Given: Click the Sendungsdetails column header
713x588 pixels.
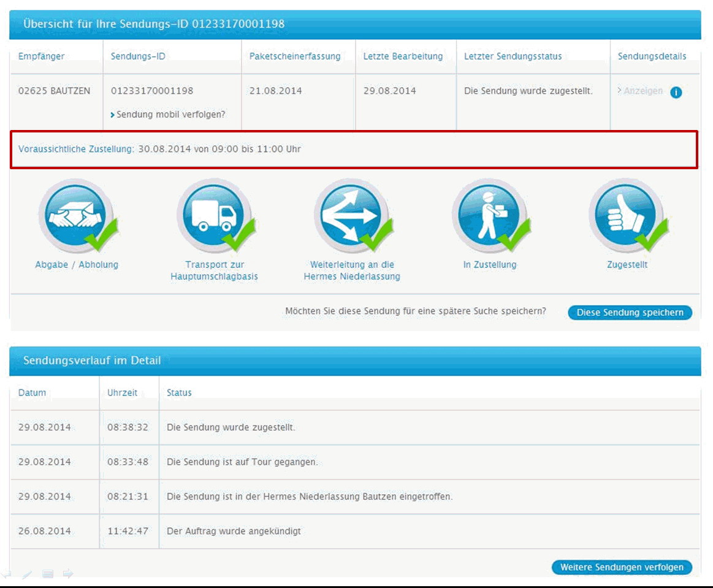Looking at the screenshot, I should click(652, 56).
